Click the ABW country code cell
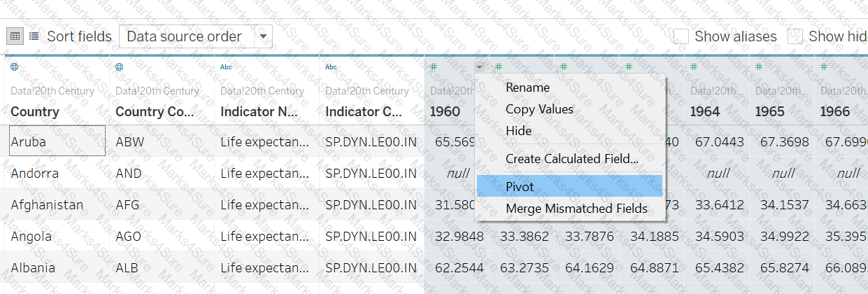 162,141
